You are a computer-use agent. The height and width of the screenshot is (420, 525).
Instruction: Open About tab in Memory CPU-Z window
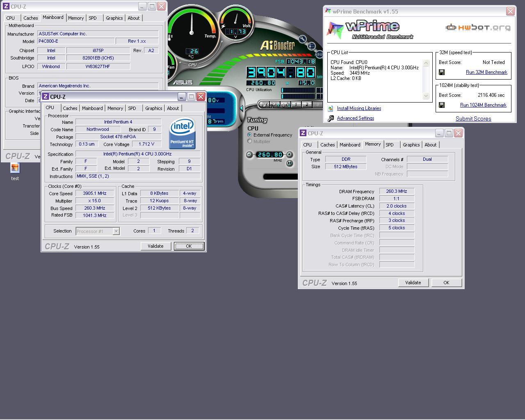coord(431,145)
